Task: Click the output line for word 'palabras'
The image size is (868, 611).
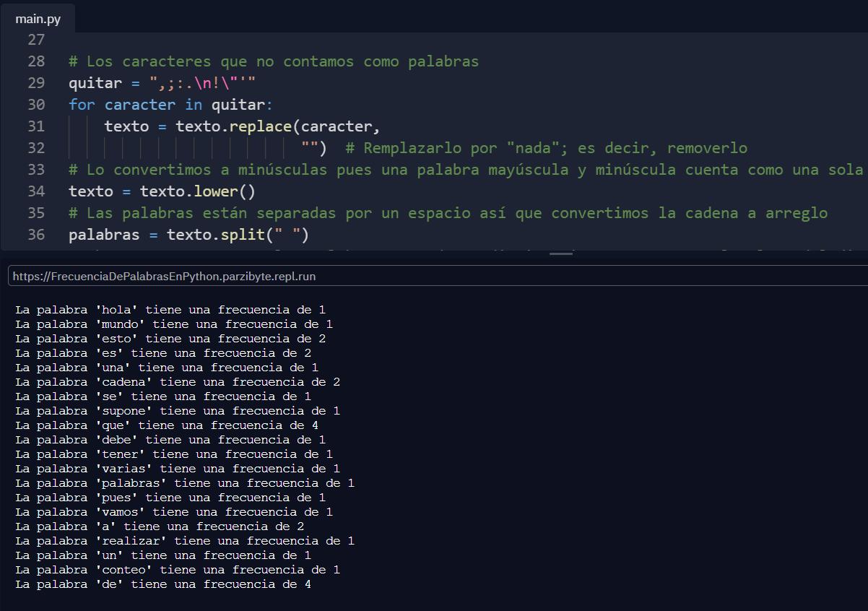Action: tap(185, 483)
